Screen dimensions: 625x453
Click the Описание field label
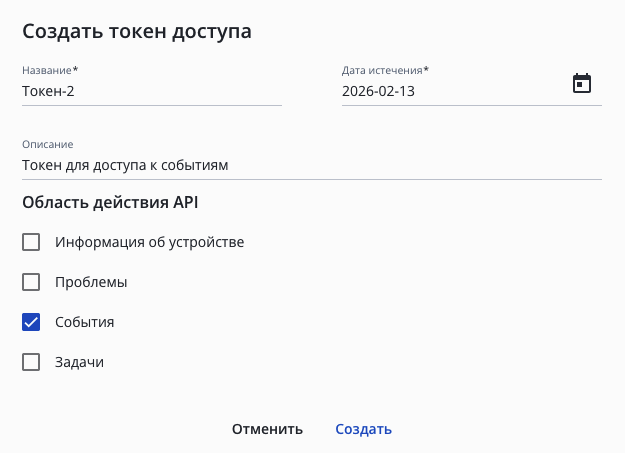[48, 144]
